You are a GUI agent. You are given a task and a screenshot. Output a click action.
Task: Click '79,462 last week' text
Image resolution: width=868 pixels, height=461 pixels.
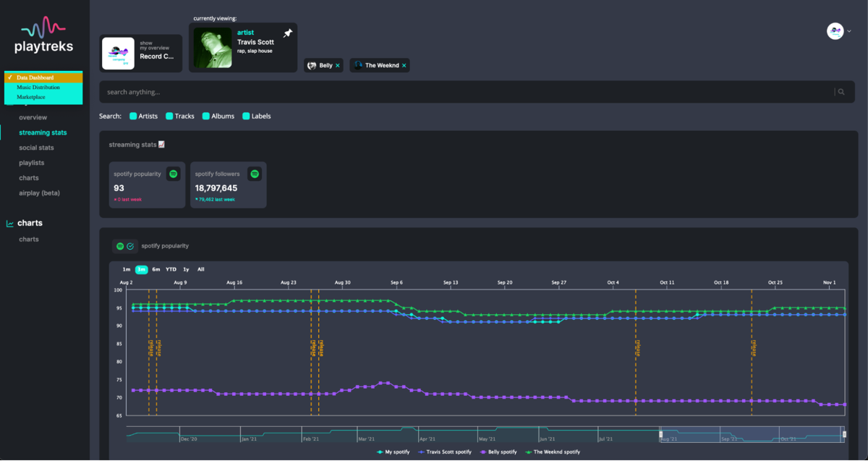(218, 198)
